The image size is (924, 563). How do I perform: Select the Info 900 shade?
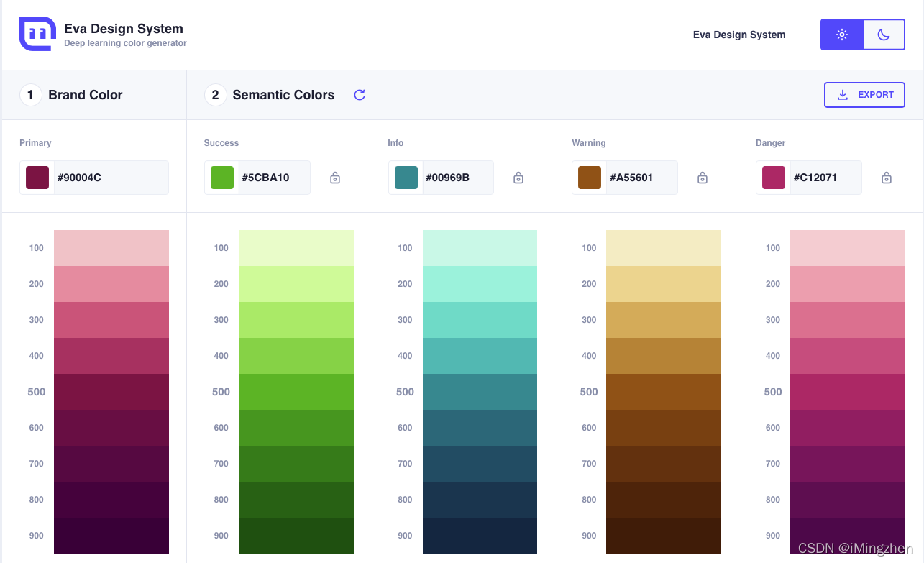(480, 536)
